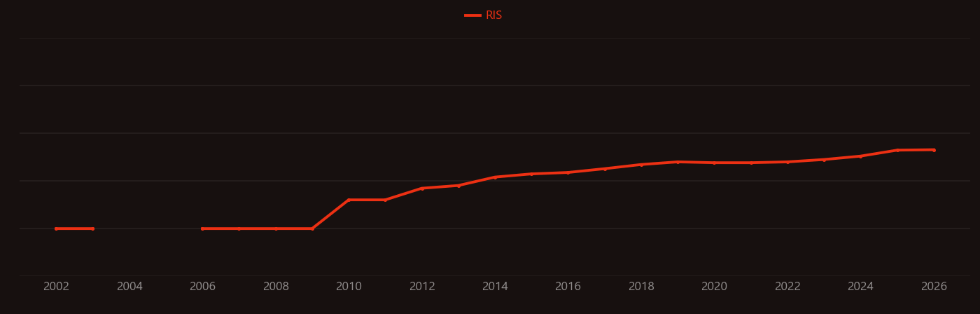
Task: Click the 2008 axis label
Action: pyautogui.click(x=276, y=287)
